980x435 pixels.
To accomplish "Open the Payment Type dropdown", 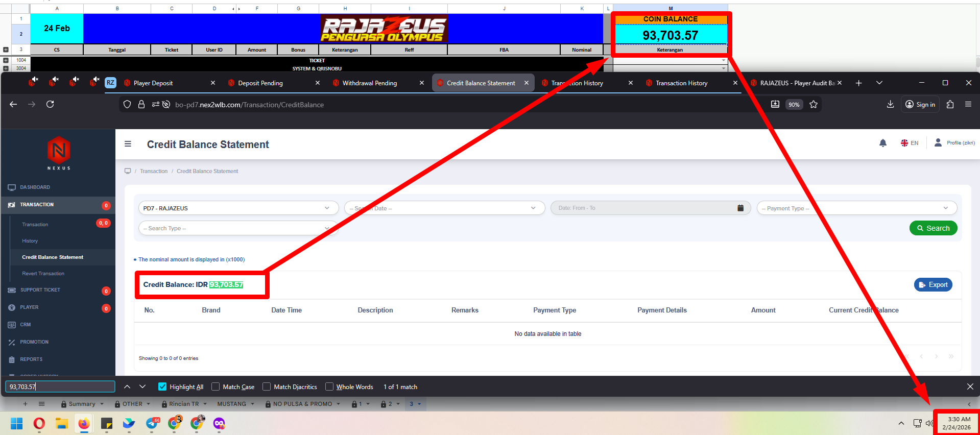I will coord(857,208).
